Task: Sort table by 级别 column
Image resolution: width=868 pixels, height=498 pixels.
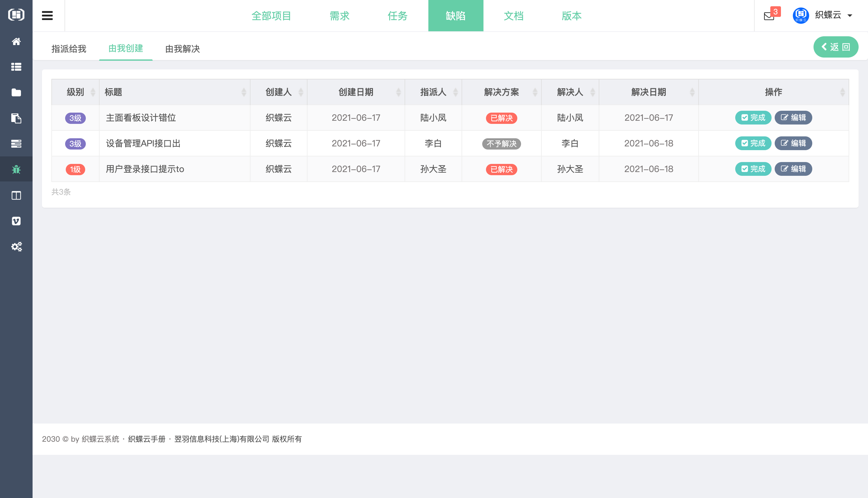Action: tap(75, 92)
